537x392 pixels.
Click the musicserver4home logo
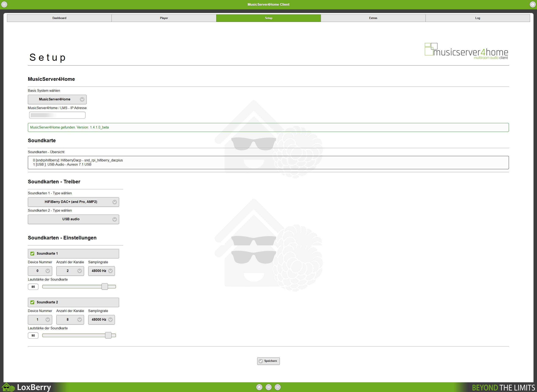tap(466, 51)
